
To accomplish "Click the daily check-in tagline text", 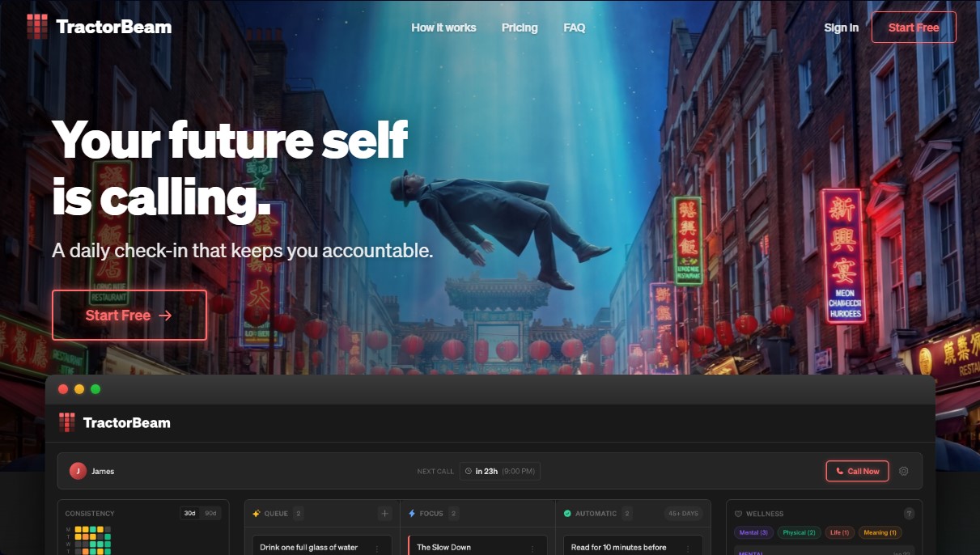I will click(x=243, y=251).
